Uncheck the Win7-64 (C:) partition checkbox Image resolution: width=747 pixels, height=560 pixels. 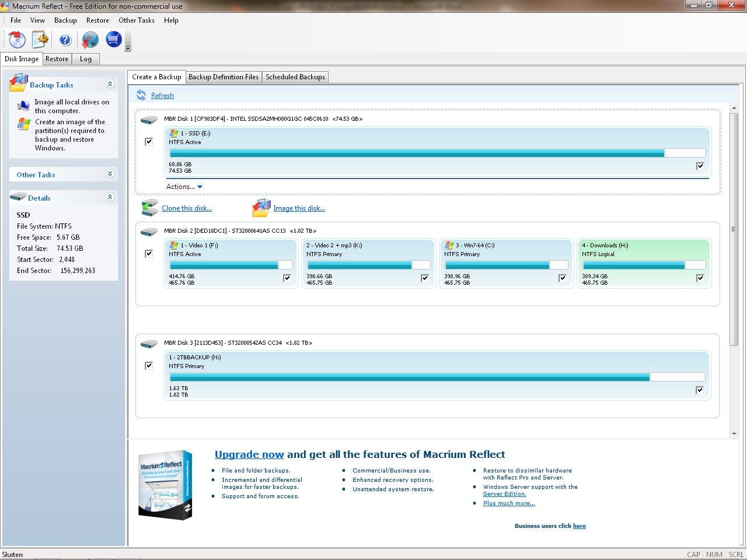coord(562,278)
